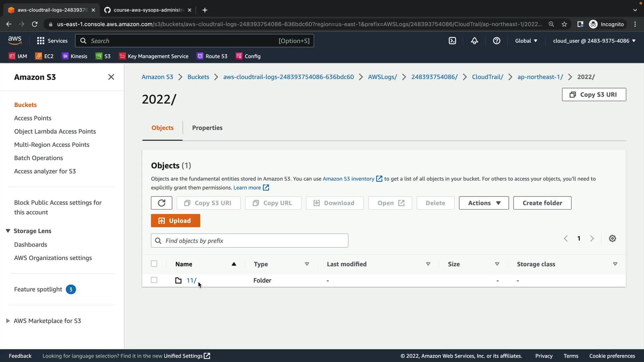Open the 11/ folder link
The image size is (644, 362).
click(x=191, y=281)
